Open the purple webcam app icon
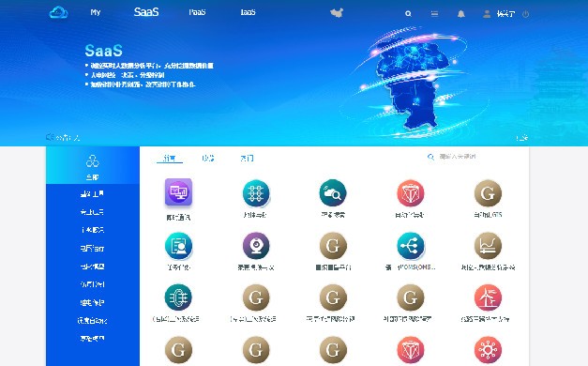The image size is (588, 366). pyautogui.click(x=256, y=246)
